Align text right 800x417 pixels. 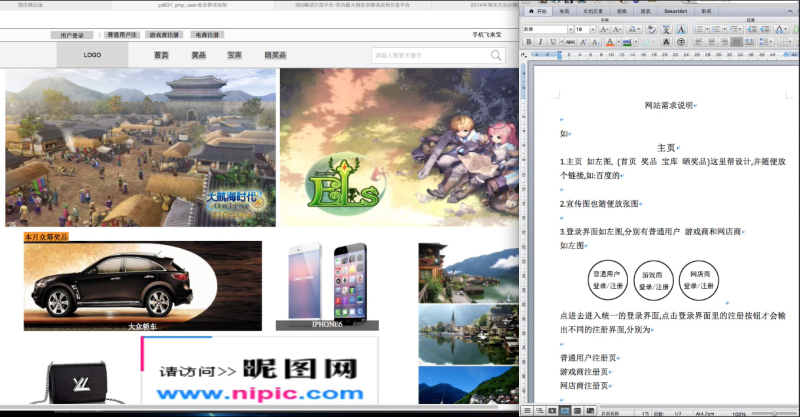723,42
